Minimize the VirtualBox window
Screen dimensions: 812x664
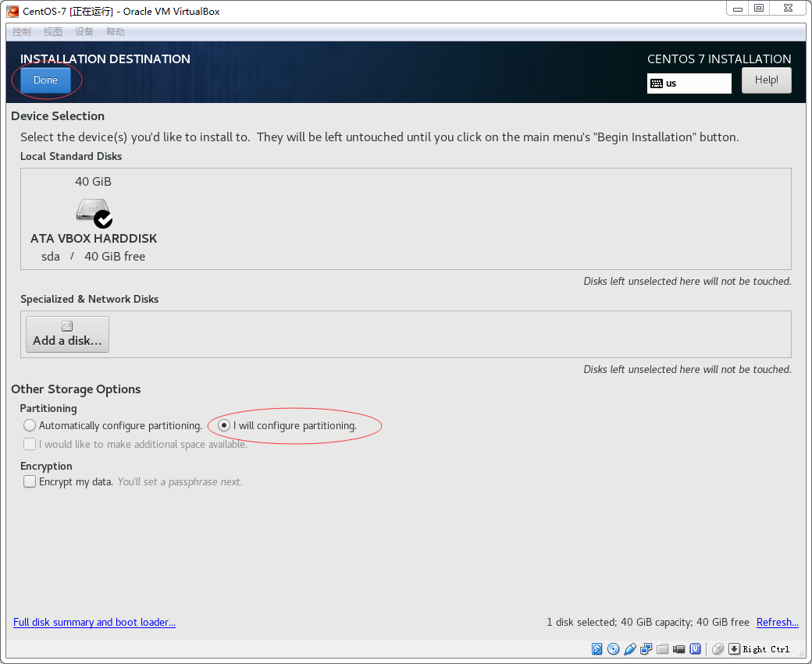(737, 9)
